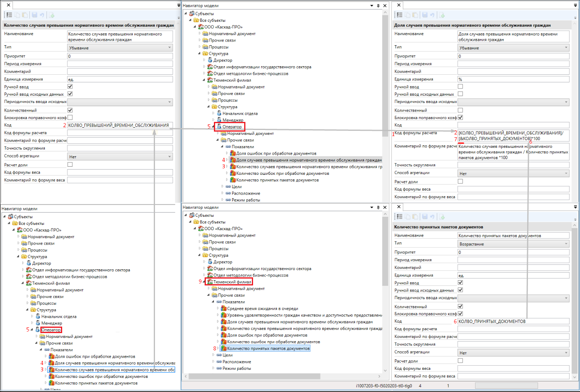This screenshot has width=580, height=392.
Task: Toggle 'Расчет доли' in 'Количество случаев превышения' panel
Action: pyautogui.click(x=70, y=164)
